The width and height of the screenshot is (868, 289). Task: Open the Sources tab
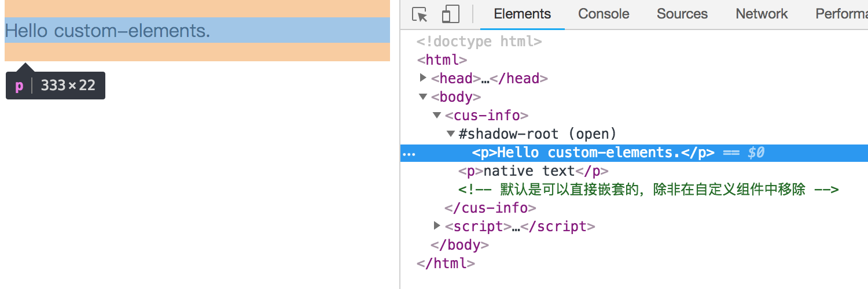coord(682,14)
